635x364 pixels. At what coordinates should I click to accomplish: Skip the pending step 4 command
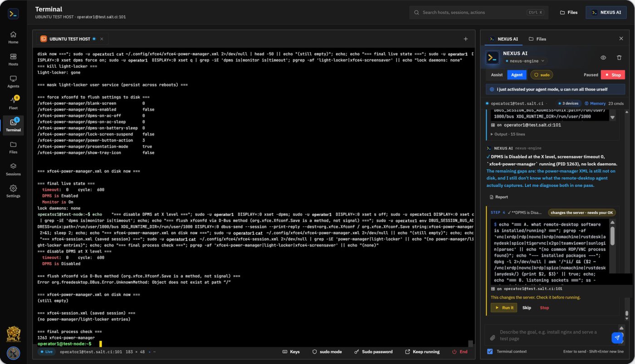pos(527,308)
